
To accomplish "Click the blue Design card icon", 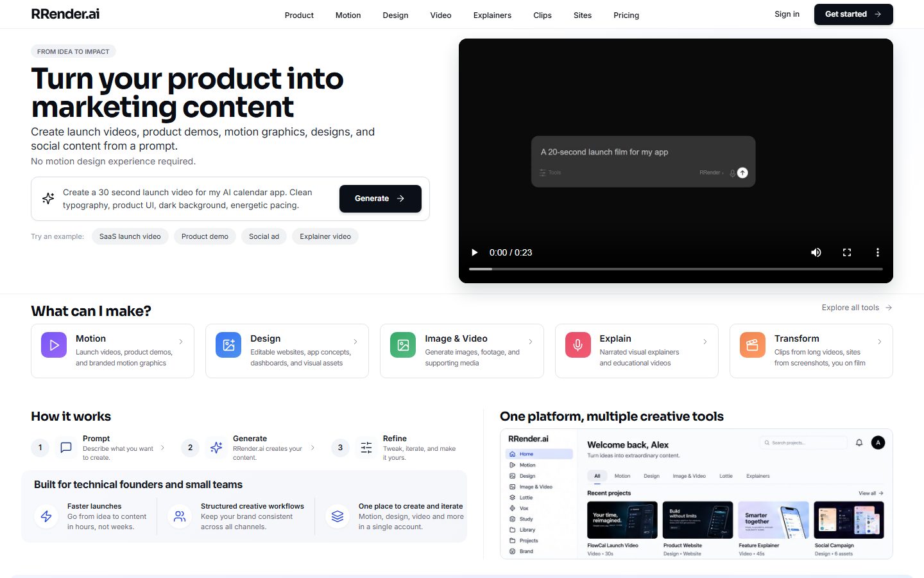I will point(228,345).
